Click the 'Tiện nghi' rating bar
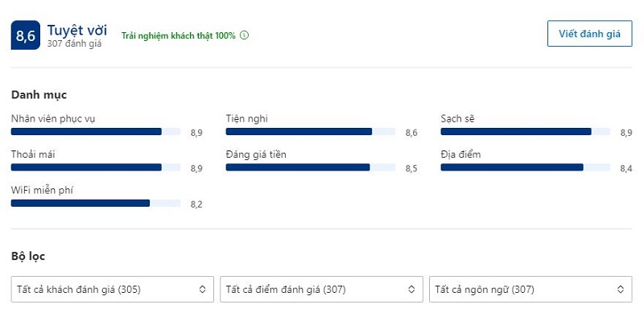The image size is (644, 317). [311, 132]
